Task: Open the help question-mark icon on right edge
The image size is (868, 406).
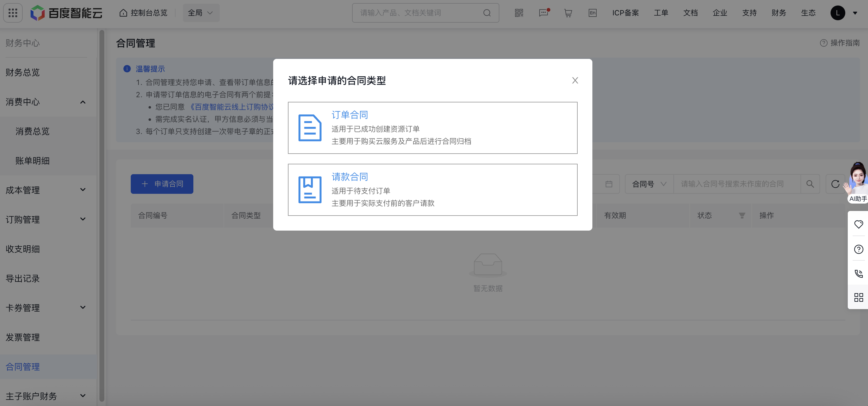Action: click(x=858, y=249)
